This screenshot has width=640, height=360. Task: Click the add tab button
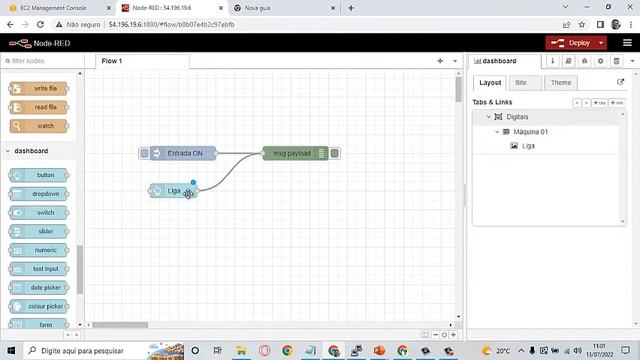click(600, 103)
